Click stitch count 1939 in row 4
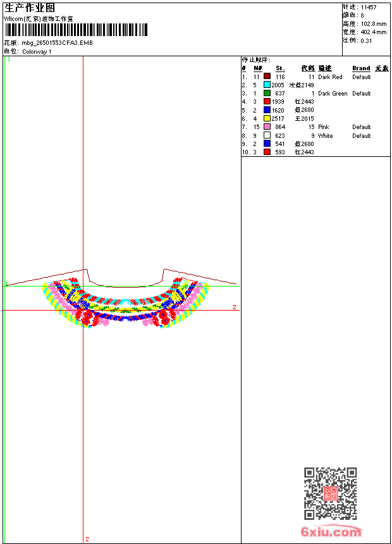This screenshot has height=544, width=392. [x=278, y=102]
